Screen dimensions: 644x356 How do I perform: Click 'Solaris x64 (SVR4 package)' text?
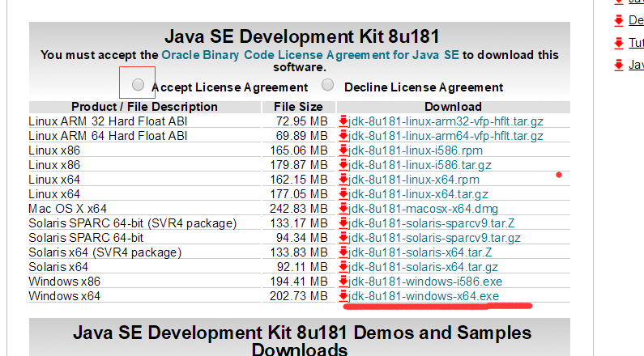coord(105,252)
